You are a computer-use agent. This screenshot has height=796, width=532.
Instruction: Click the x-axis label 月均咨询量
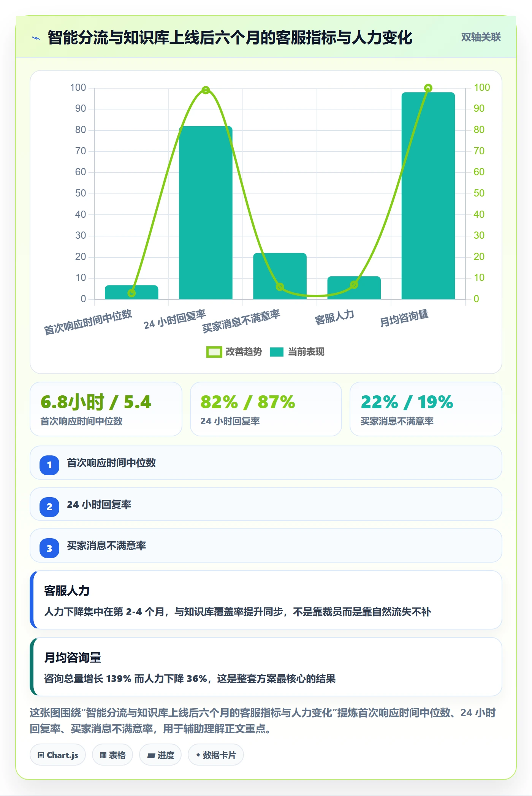[404, 318]
